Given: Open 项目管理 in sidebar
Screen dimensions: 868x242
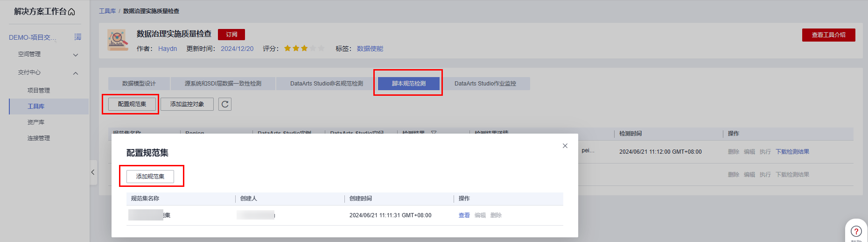Looking at the screenshot, I should coord(39,90).
